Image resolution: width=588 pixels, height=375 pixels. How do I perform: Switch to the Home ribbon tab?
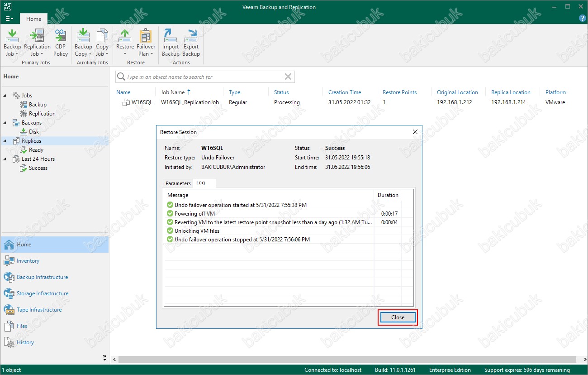coord(33,19)
